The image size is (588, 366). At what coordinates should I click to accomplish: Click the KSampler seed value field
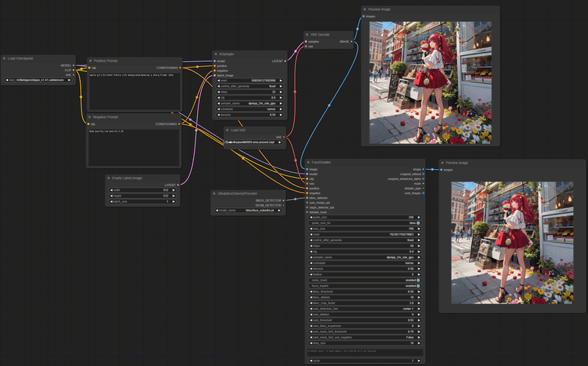(x=250, y=81)
